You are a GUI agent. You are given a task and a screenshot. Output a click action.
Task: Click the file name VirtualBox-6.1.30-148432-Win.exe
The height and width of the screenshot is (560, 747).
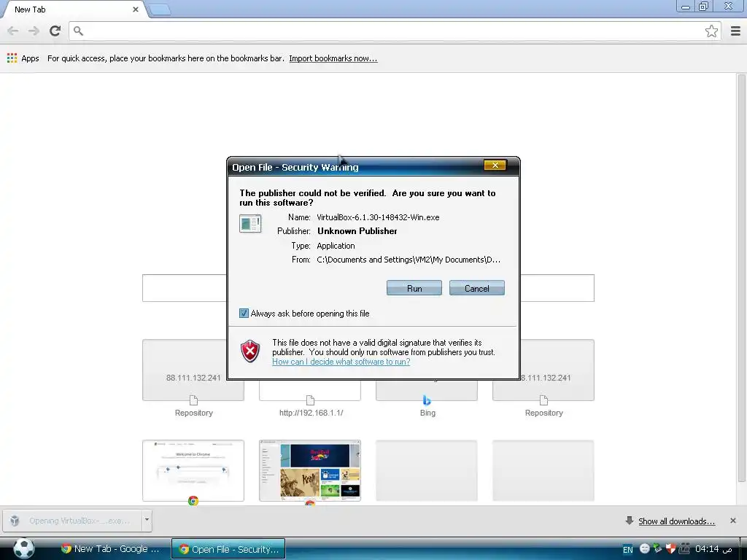(x=378, y=217)
